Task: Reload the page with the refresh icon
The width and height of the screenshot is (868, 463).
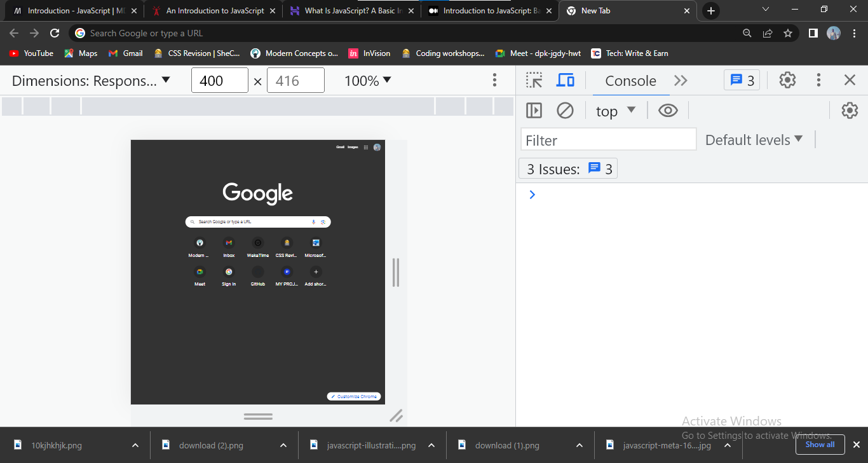Action: pos(55,33)
